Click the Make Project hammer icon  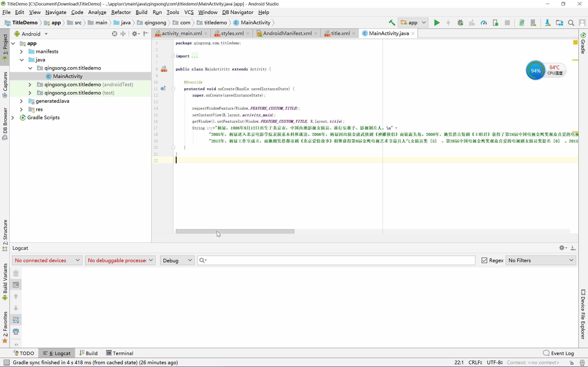392,23
